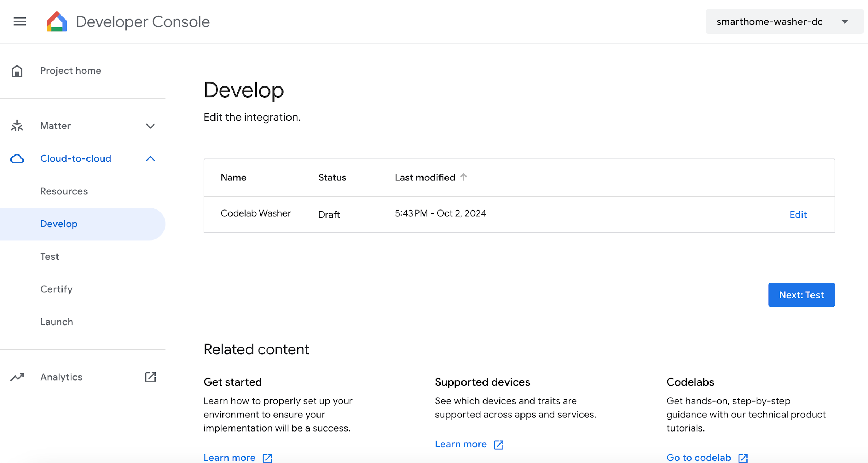Click the Analytics trend icon in sidebar
868x463 pixels.
point(17,377)
